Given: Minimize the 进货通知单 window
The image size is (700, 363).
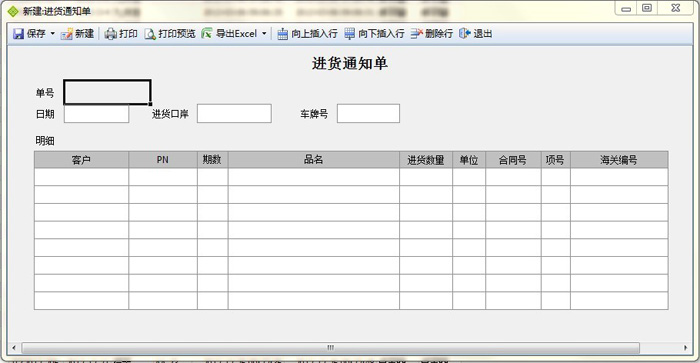Looking at the screenshot, I should tap(626, 8).
